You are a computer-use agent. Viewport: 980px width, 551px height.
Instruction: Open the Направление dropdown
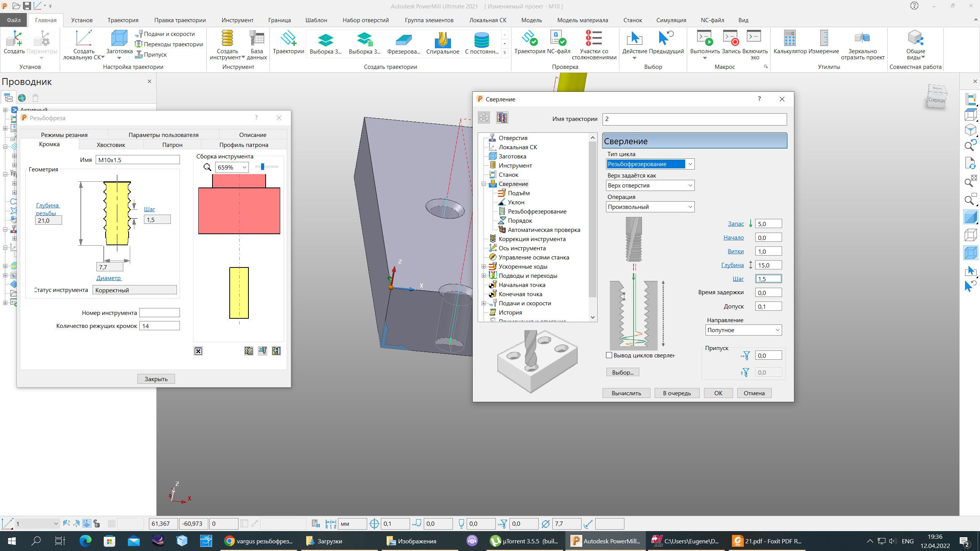click(777, 330)
